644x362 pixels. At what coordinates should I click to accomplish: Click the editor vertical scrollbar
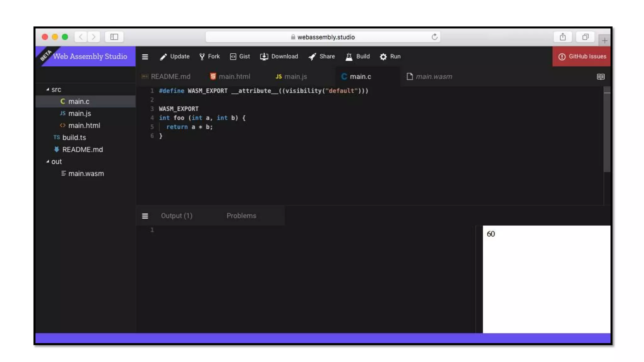point(607,132)
